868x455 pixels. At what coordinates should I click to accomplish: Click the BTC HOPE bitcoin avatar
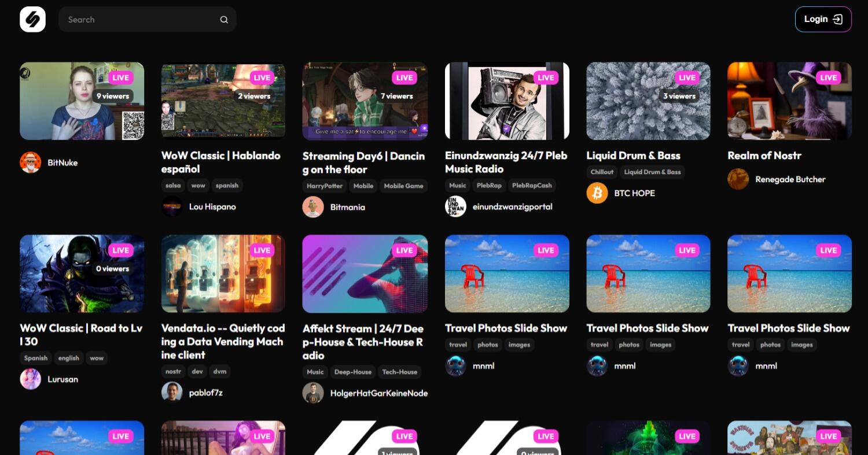(597, 193)
